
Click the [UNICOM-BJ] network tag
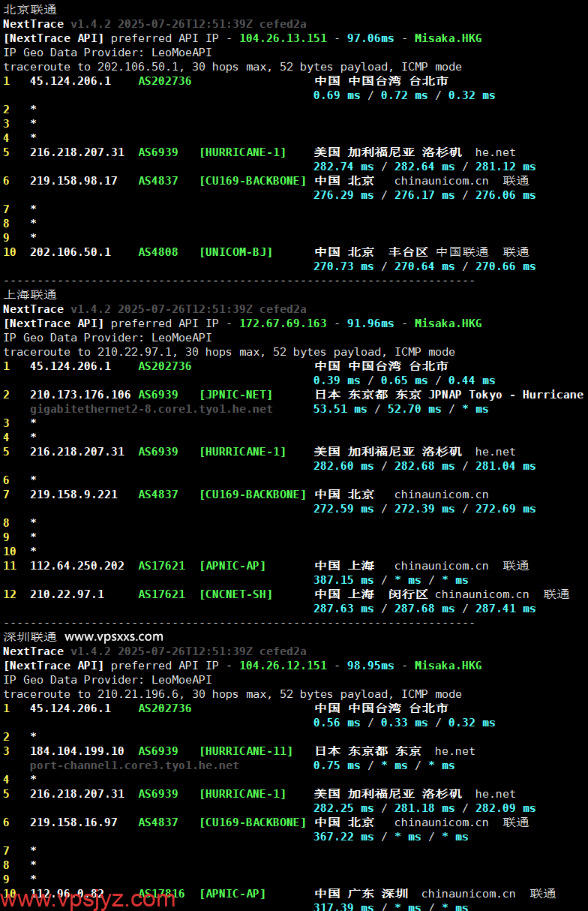pos(235,252)
